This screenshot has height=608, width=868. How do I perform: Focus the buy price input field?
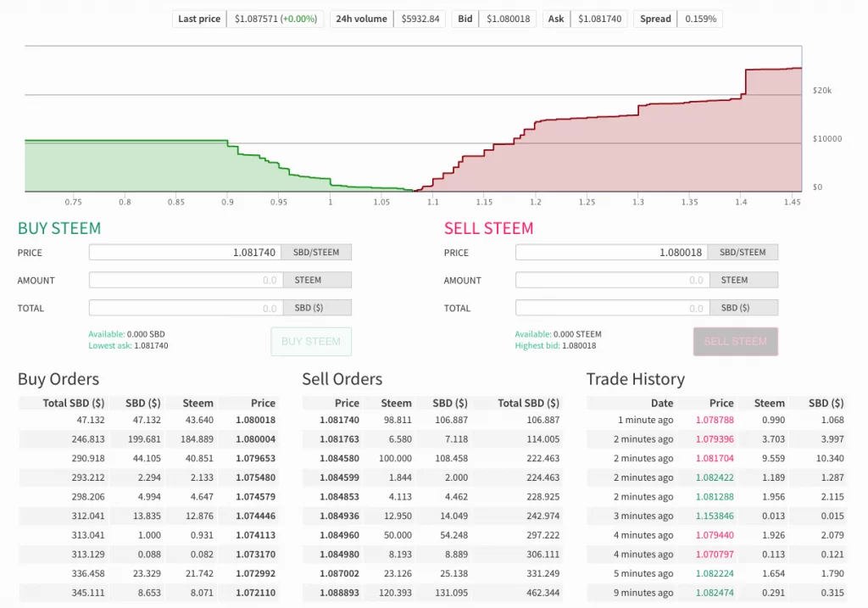pos(185,253)
